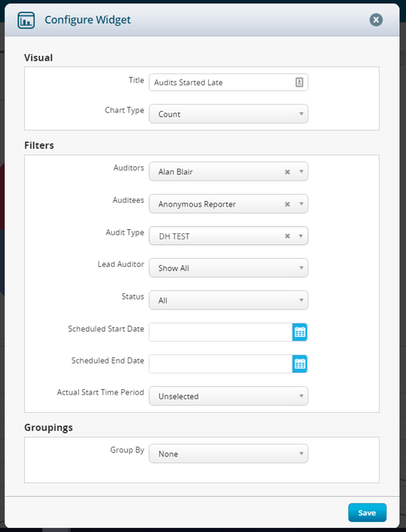The width and height of the screenshot is (406, 532).
Task: Open the Actual Start Time Period dropdown
Action: click(x=229, y=396)
